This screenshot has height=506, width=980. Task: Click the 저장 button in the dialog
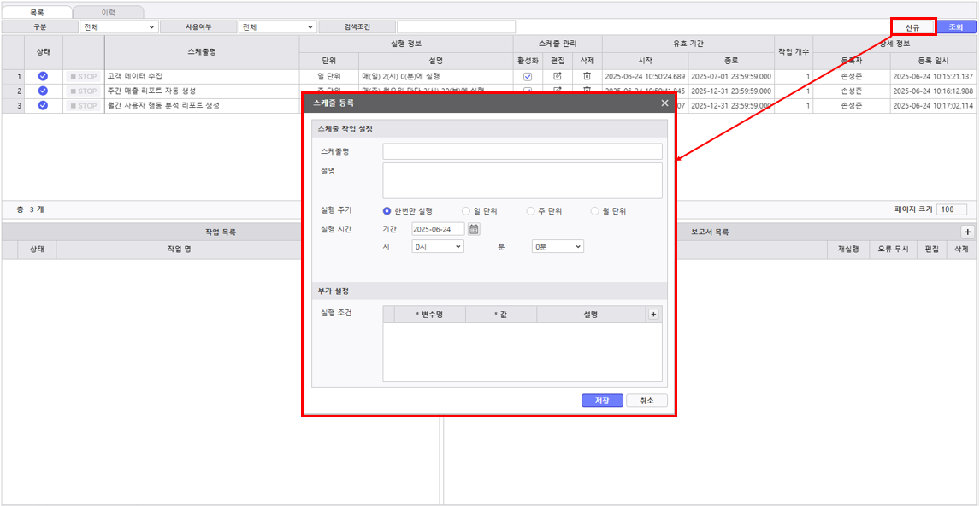tap(602, 401)
